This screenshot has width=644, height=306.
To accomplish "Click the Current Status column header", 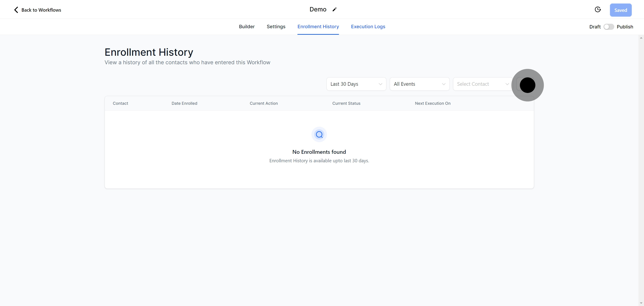I will point(346,103).
